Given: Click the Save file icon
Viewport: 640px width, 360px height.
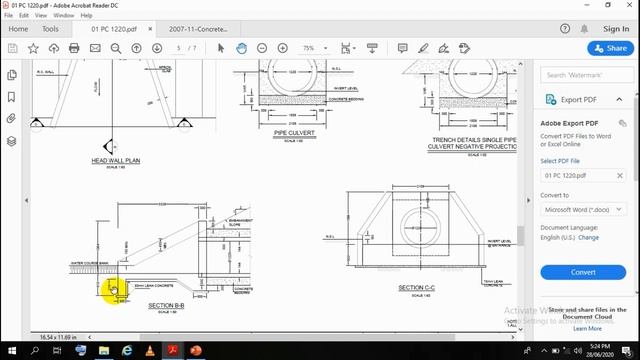Looking at the screenshot, I should [13, 48].
